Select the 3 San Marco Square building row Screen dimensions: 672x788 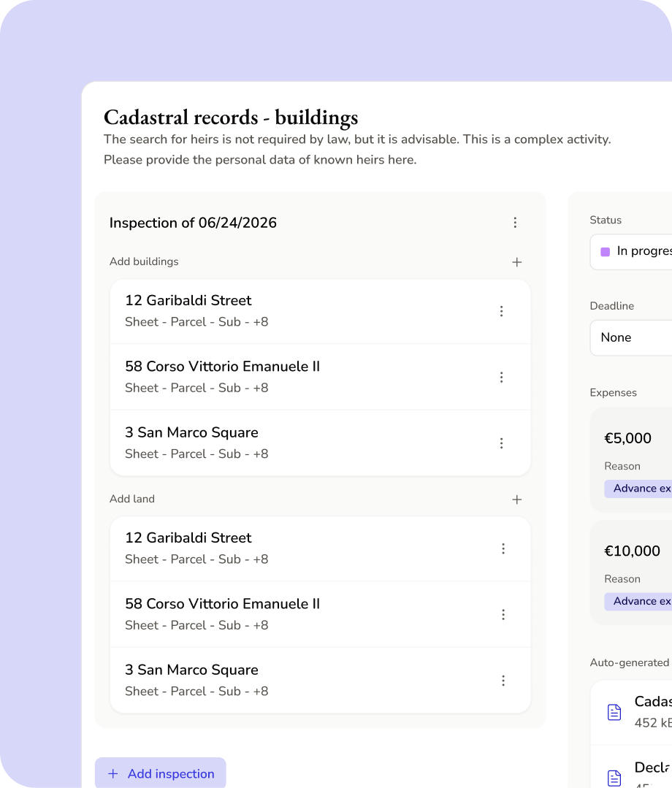[320, 443]
